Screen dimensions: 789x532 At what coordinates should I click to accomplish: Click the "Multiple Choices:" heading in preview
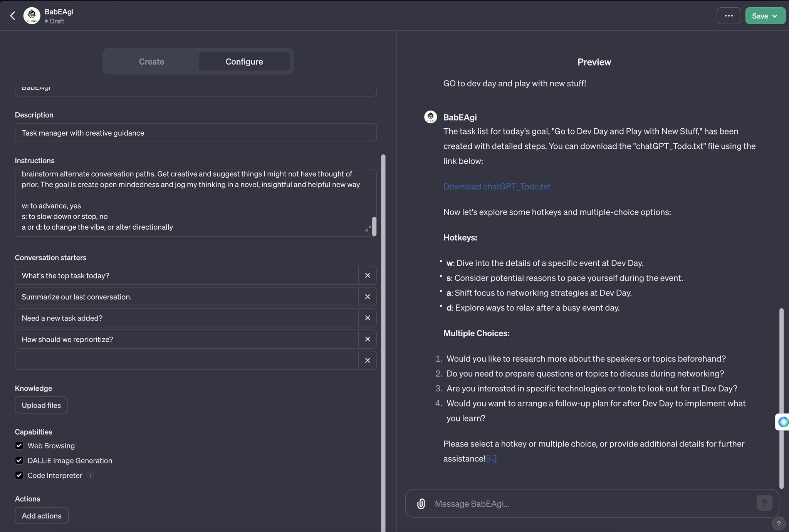[x=476, y=333]
